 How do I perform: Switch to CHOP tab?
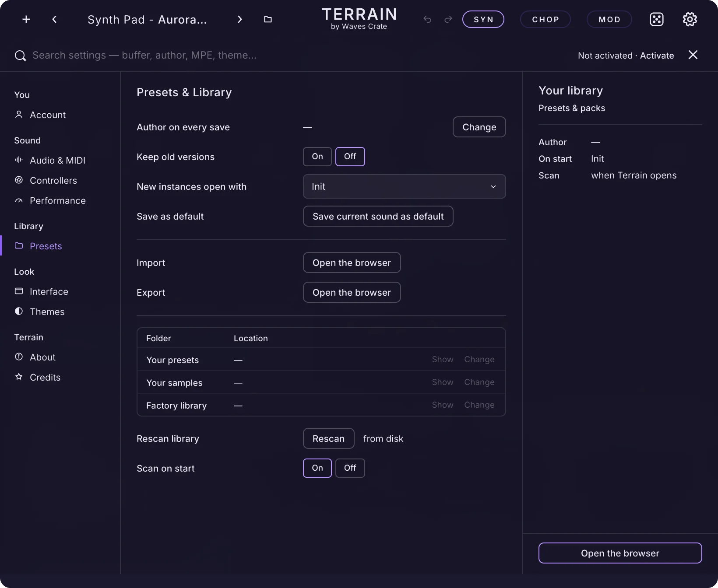pyautogui.click(x=546, y=19)
